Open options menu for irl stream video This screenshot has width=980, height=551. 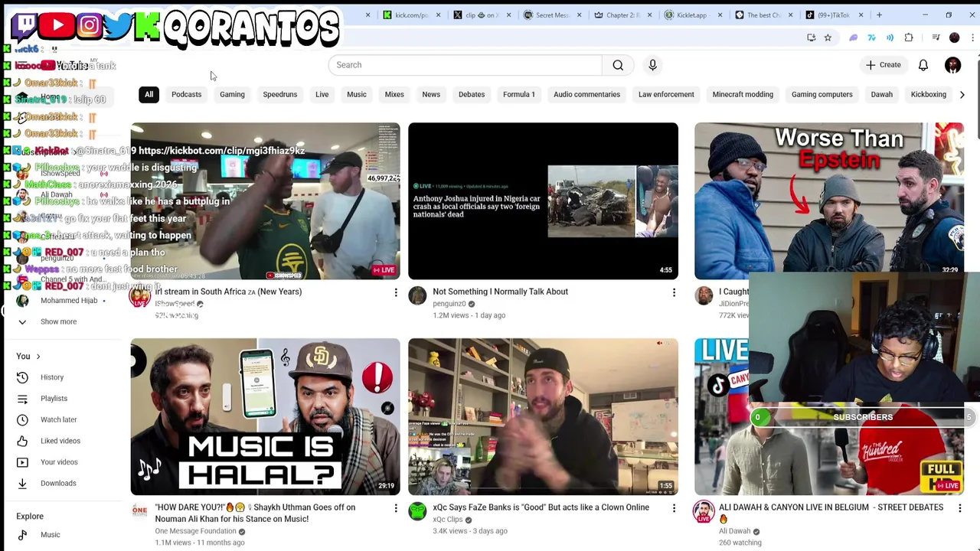click(x=396, y=292)
